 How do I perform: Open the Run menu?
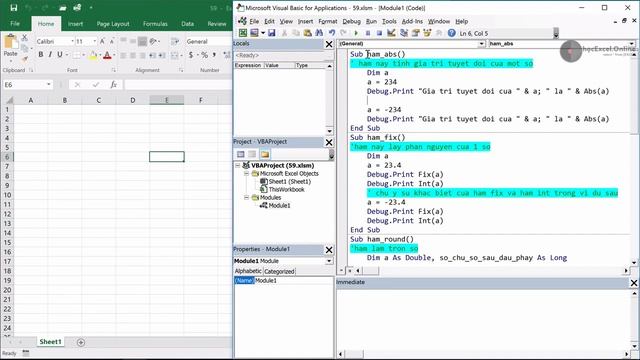(x=371, y=21)
